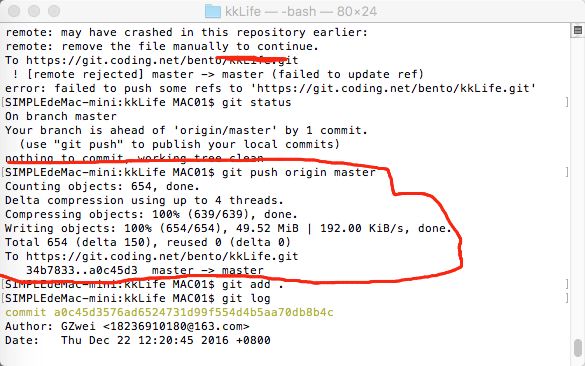The width and height of the screenshot is (585, 366).
Task: Click the 'git status' command text
Action: (256, 102)
